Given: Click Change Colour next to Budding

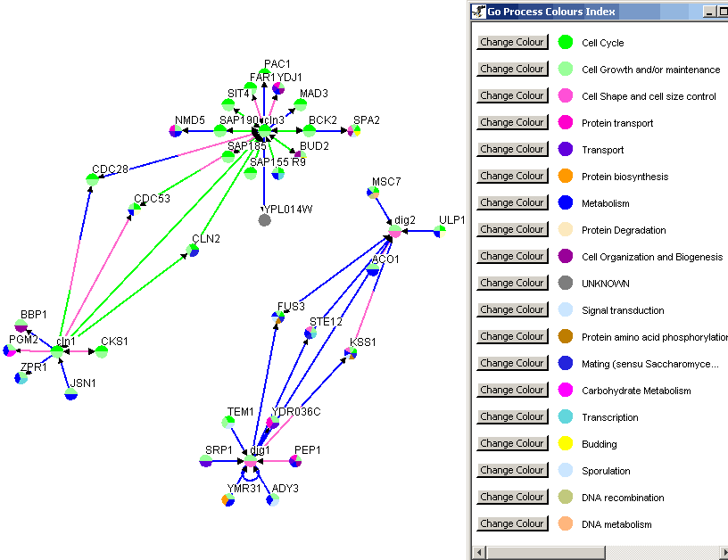Looking at the screenshot, I should point(511,443).
